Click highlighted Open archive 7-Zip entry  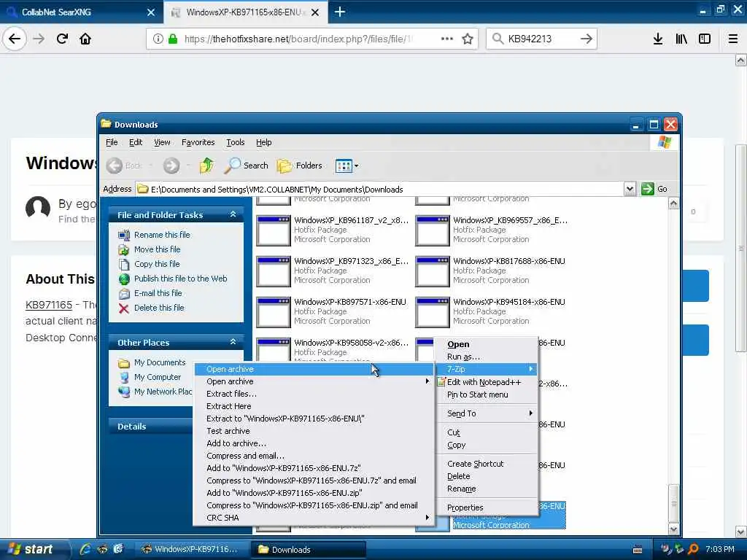coord(314,369)
